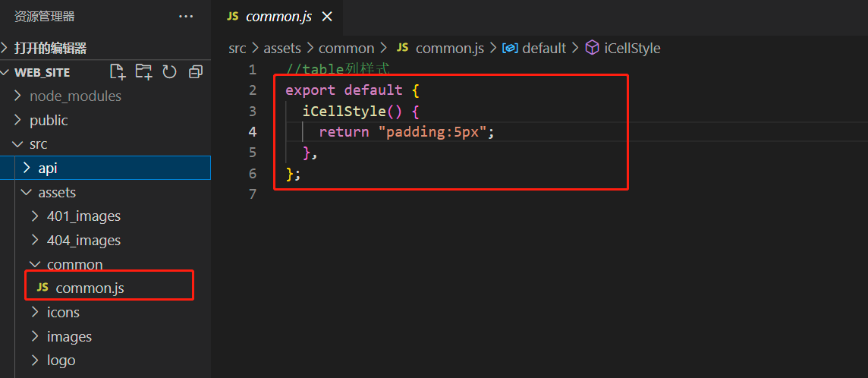This screenshot has height=378, width=868.
Task: Click the New File icon in explorer
Action: [x=118, y=72]
